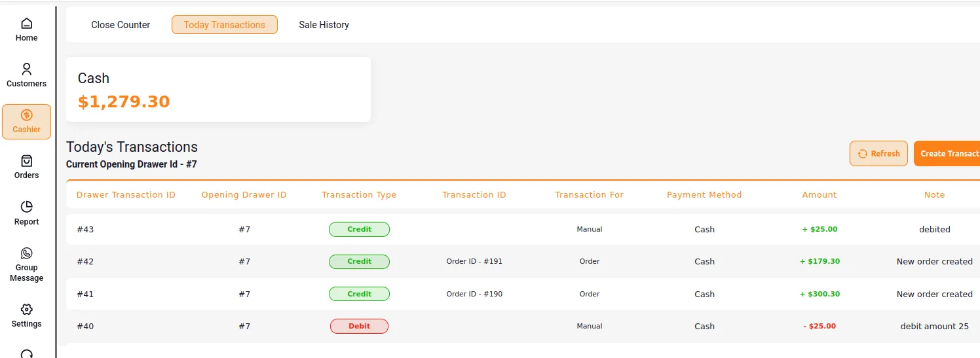
Task: Open Settings gear icon
Action: (26, 310)
